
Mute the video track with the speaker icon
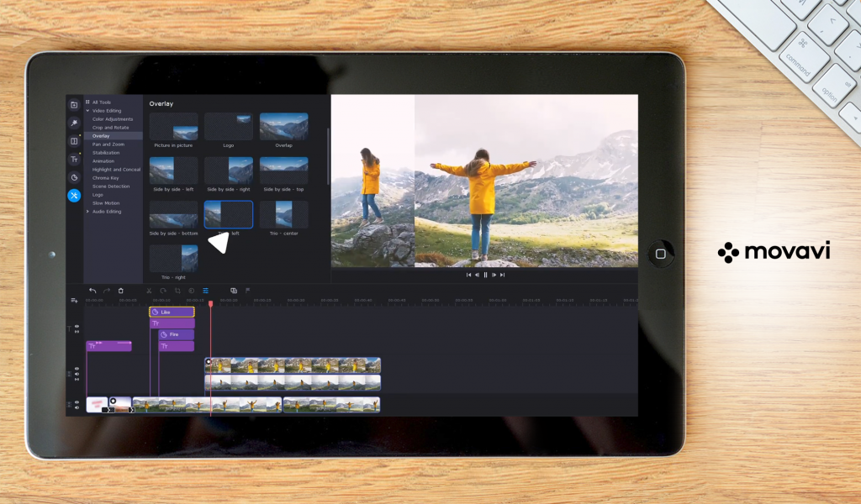coord(77,373)
